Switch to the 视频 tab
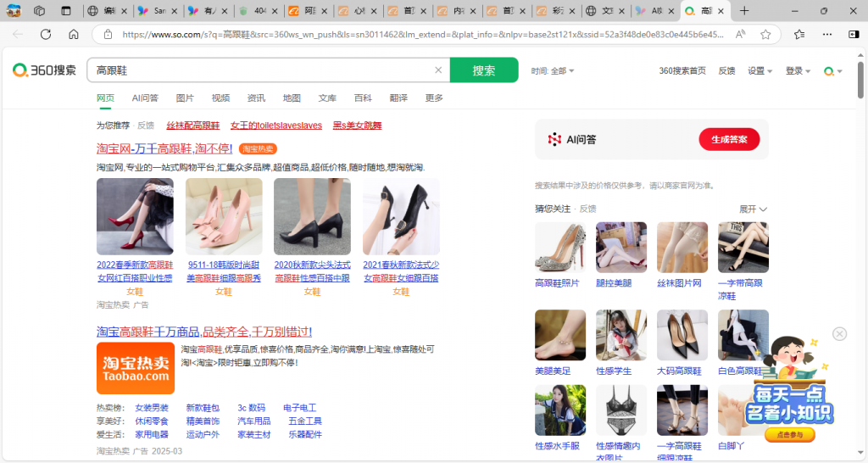868x463 pixels. (220, 98)
